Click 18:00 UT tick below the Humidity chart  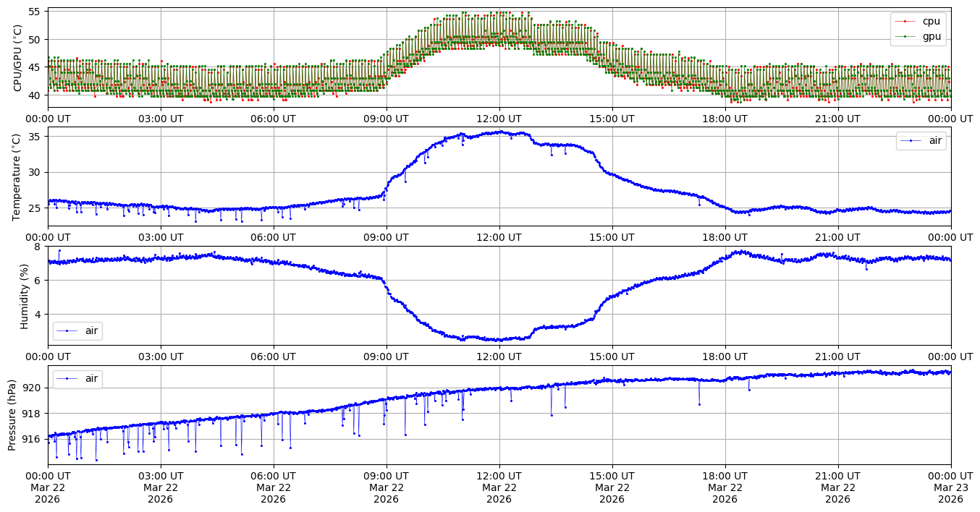725,357
